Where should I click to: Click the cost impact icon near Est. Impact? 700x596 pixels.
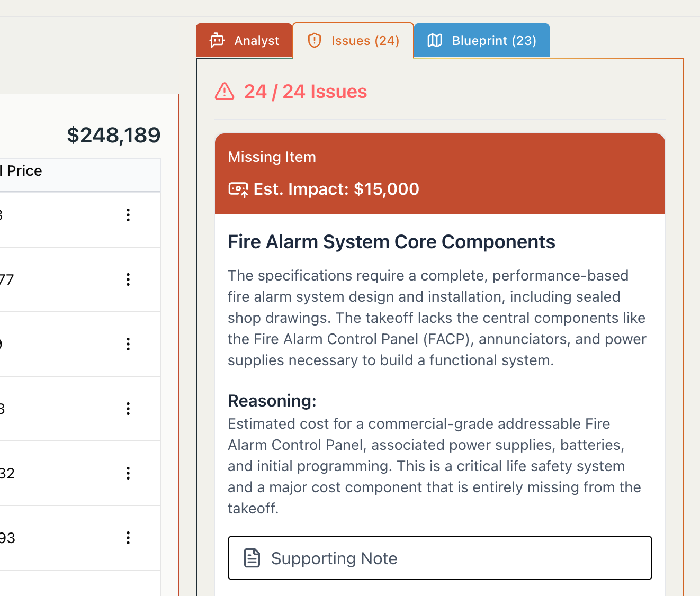[238, 189]
